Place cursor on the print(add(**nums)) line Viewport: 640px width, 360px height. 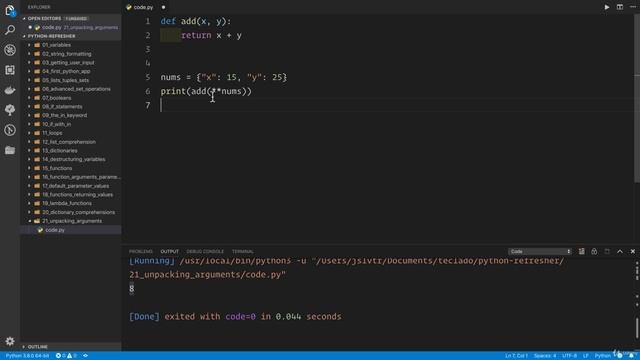(206, 91)
